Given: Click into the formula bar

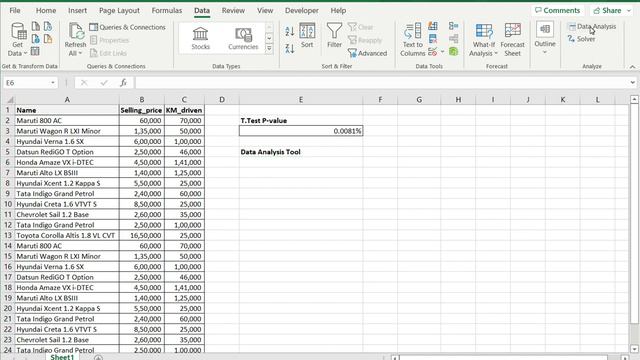Looking at the screenshot, I should 382,83.
